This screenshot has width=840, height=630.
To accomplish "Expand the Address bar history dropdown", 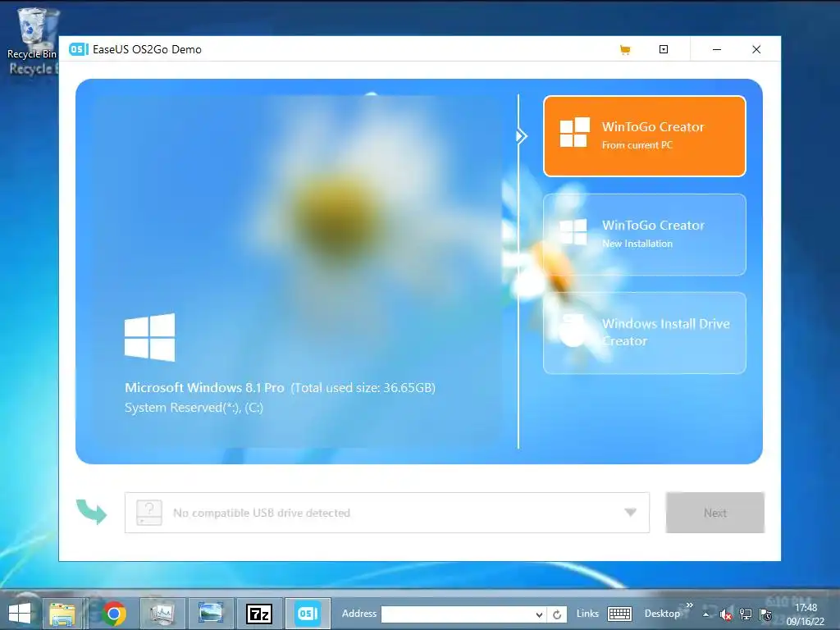I will click(x=539, y=614).
